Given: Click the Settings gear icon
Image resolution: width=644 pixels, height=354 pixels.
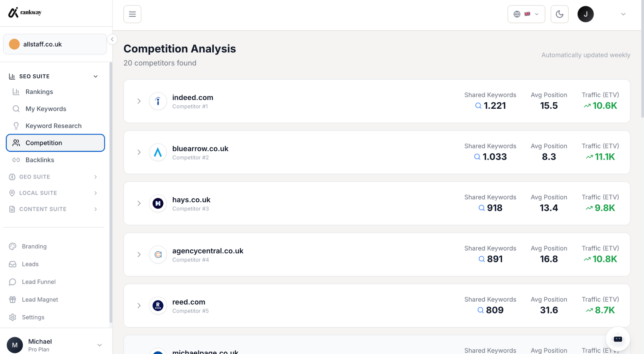Looking at the screenshot, I should point(13,317).
